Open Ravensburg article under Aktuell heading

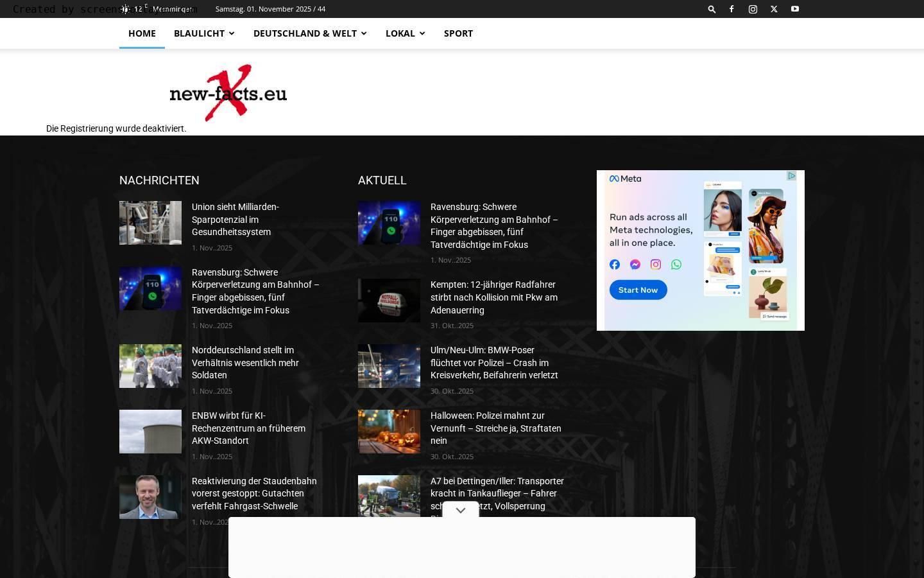[x=494, y=225]
